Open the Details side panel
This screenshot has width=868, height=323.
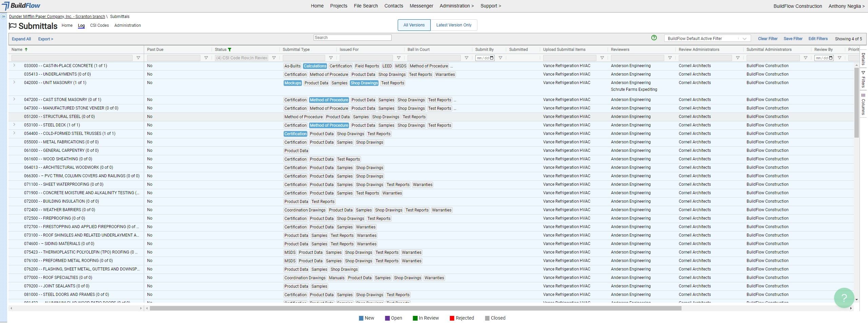pos(863,59)
